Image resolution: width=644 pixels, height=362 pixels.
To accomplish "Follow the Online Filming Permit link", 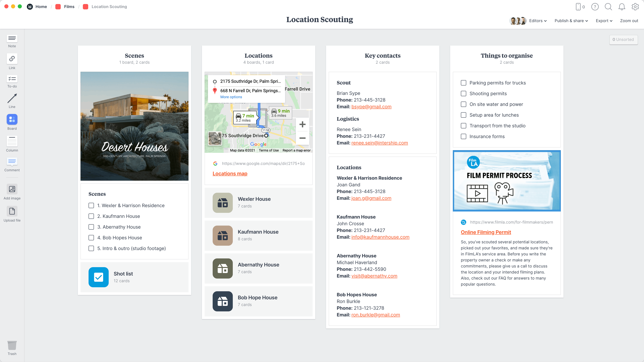I will click(486, 232).
